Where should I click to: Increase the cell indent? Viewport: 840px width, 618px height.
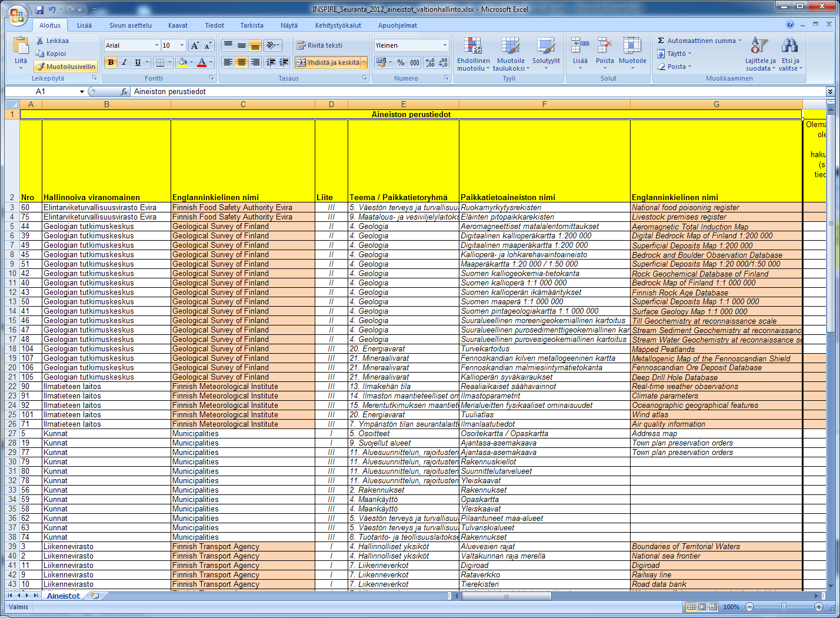[284, 62]
